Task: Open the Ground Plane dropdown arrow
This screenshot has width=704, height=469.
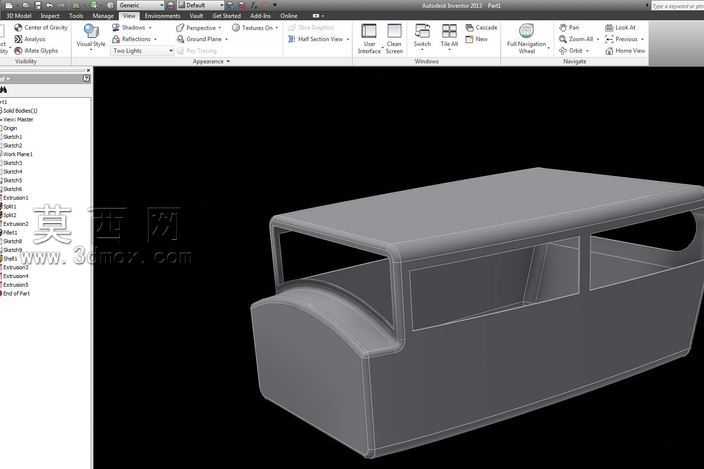Action: click(226, 39)
